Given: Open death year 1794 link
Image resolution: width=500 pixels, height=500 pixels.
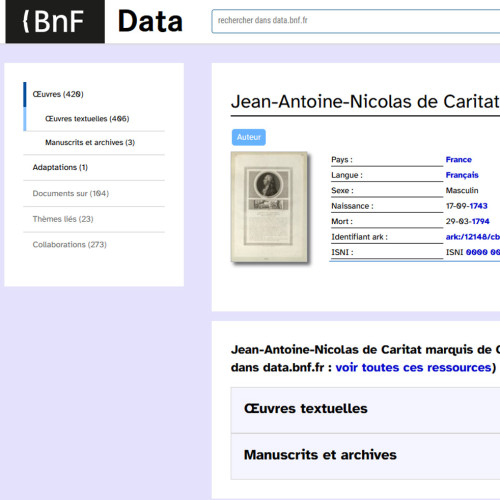Looking at the screenshot, I should pos(480,221).
